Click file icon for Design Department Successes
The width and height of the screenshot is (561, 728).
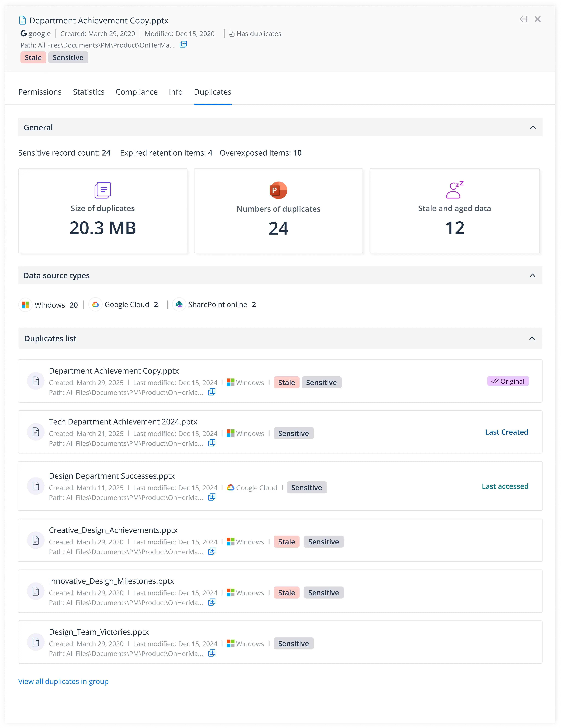[x=36, y=486]
